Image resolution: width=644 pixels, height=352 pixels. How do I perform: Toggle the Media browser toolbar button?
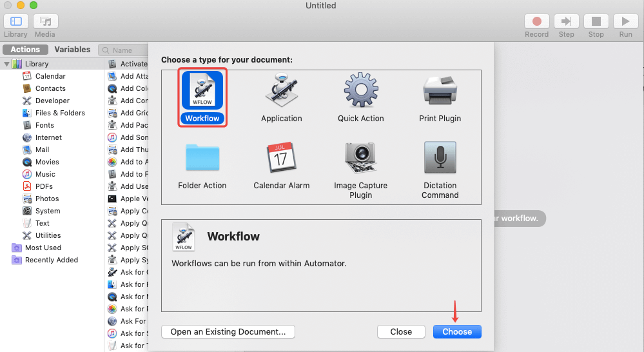click(45, 21)
